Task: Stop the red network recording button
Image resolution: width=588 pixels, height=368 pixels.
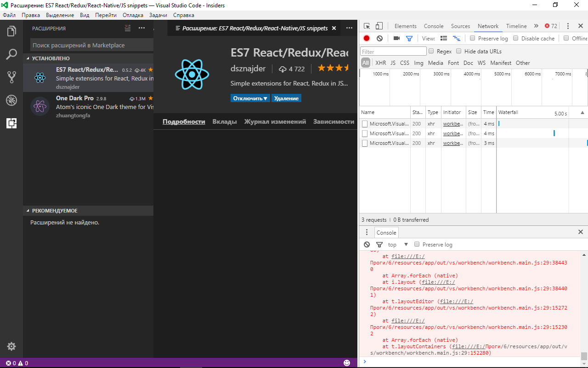Action: (366, 38)
